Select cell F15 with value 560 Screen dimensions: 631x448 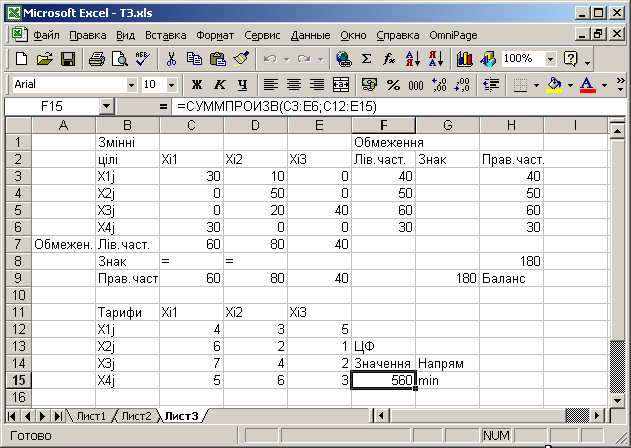[384, 380]
